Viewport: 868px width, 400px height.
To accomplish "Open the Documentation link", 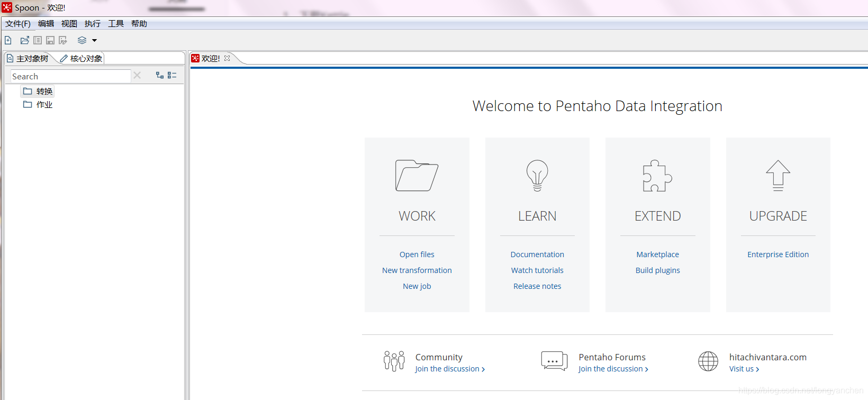I will pos(537,254).
